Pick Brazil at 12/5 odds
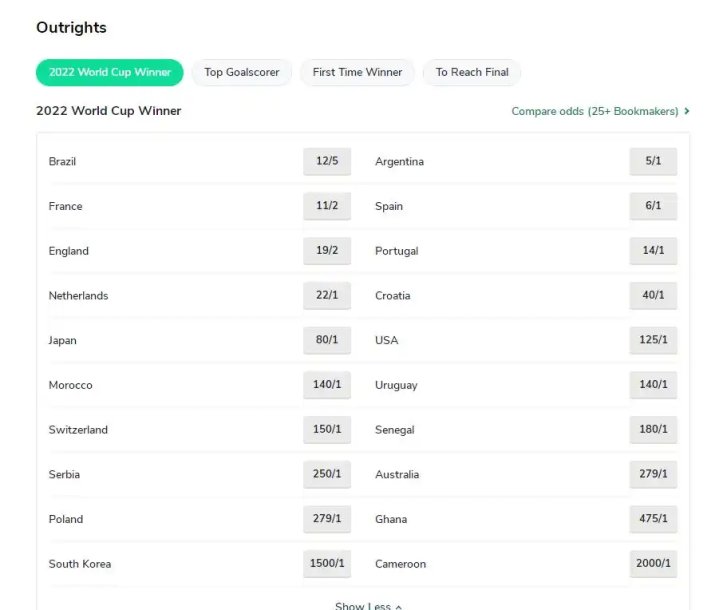This screenshot has height=610, width=719. pyautogui.click(x=327, y=161)
